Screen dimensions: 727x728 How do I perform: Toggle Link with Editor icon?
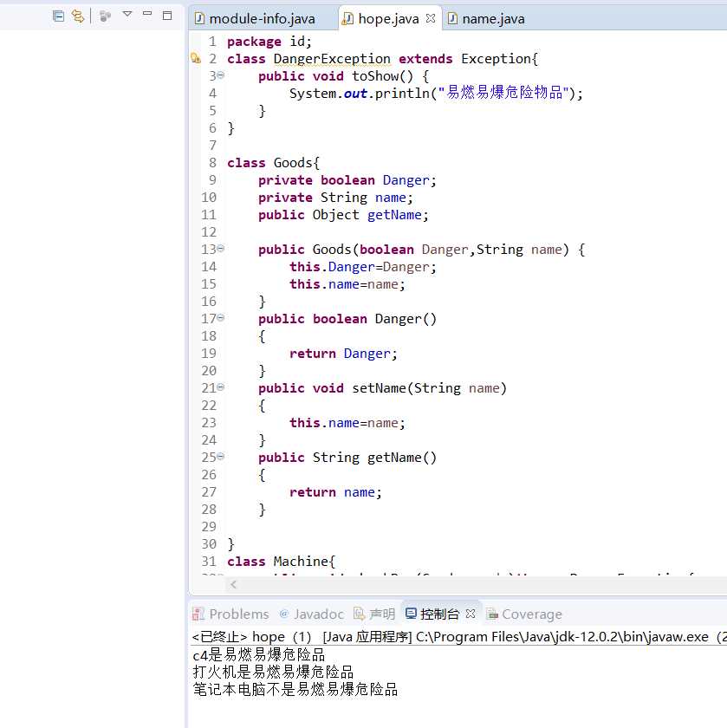click(x=78, y=16)
